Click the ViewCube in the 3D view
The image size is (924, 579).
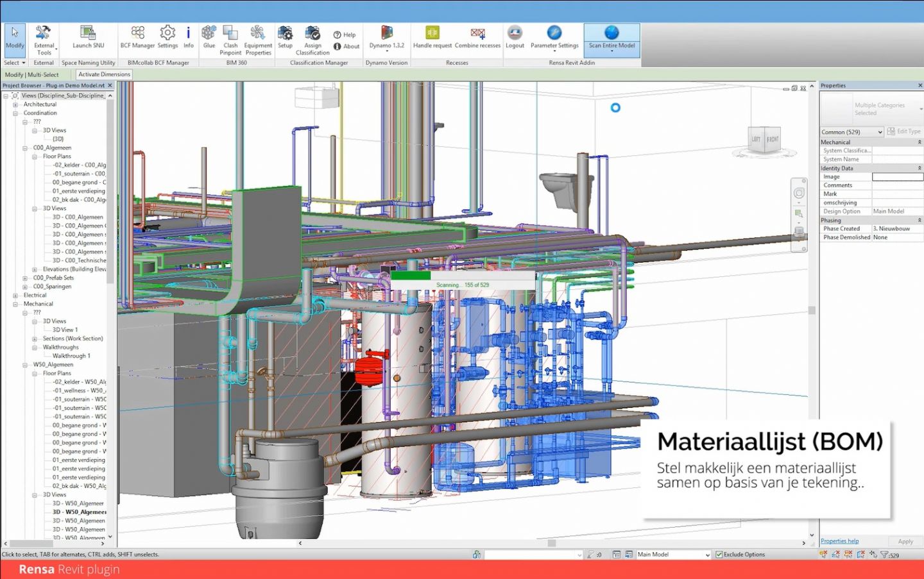click(x=766, y=139)
